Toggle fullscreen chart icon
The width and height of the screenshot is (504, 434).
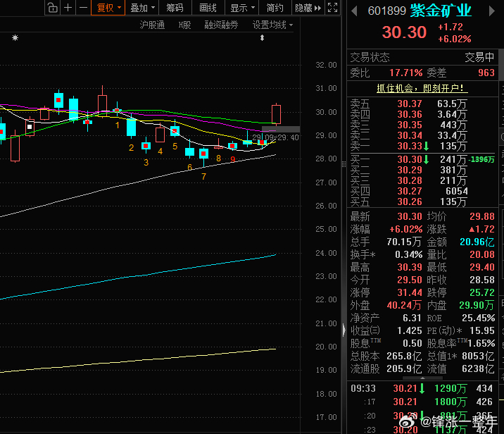tap(333, 8)
